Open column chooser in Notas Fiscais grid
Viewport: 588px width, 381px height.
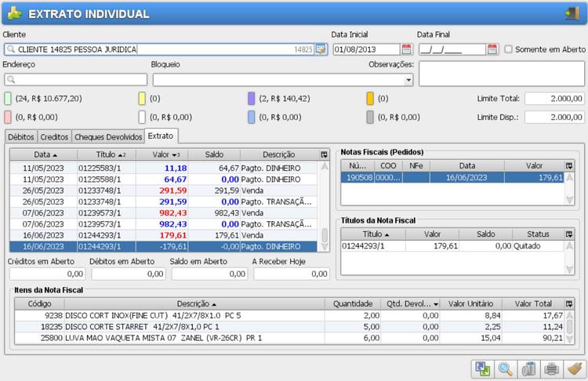click(x=569, y=166)
